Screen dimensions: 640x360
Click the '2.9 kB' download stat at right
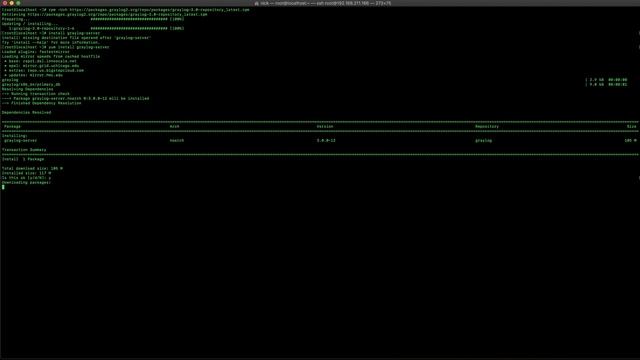coord(596,80)
